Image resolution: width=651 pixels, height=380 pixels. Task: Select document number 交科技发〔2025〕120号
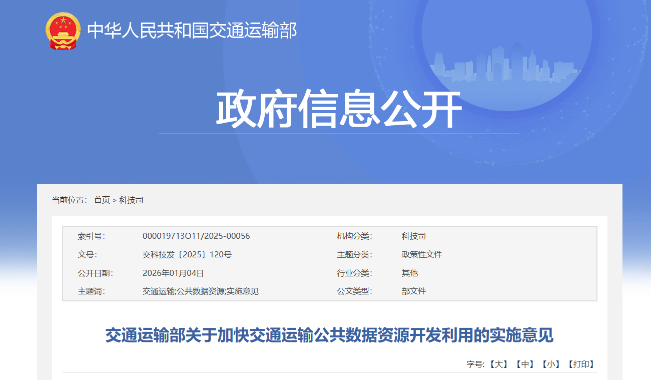pyautogui.click(x=187, y=254)
